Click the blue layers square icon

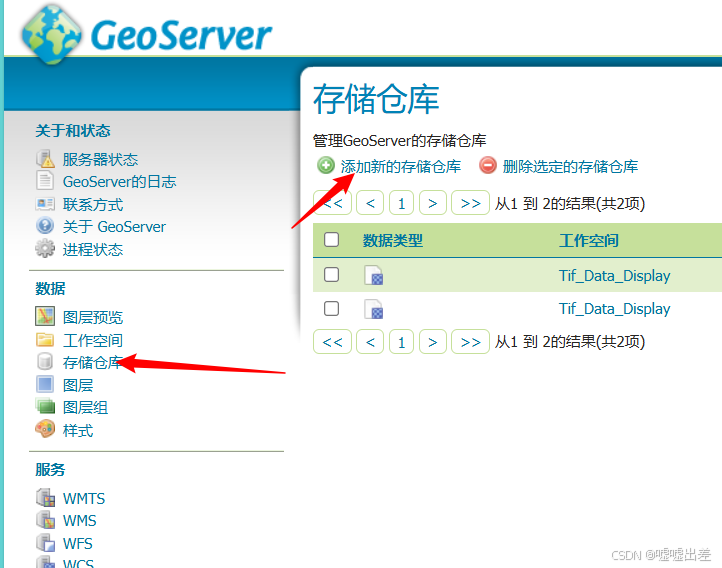[45, 384]
